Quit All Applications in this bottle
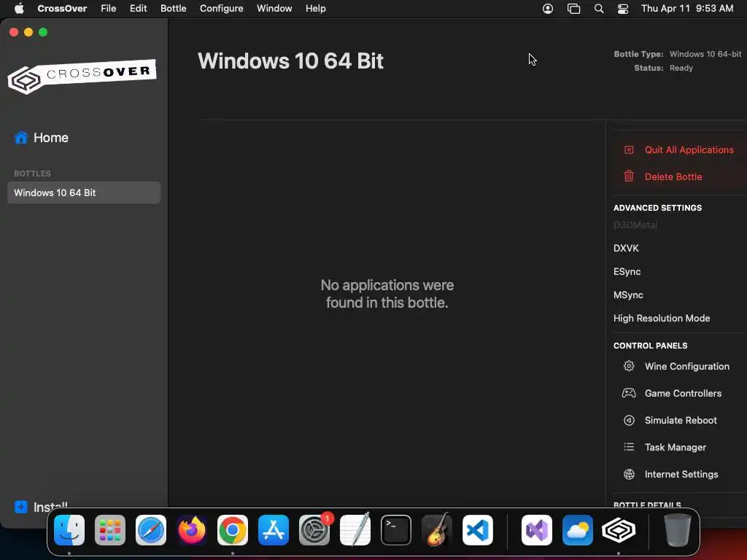747x560 pixels. click(x=689, y=149)
